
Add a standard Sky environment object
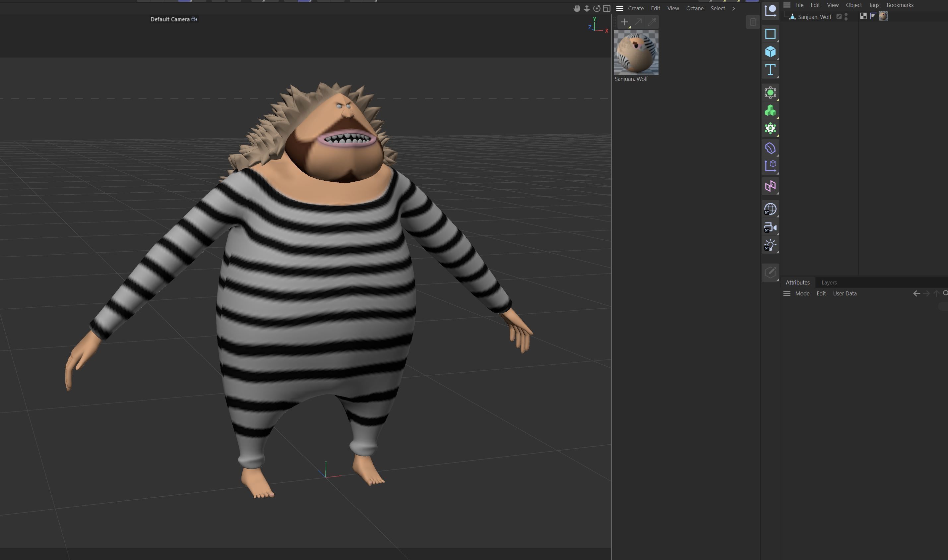[770, 209]
